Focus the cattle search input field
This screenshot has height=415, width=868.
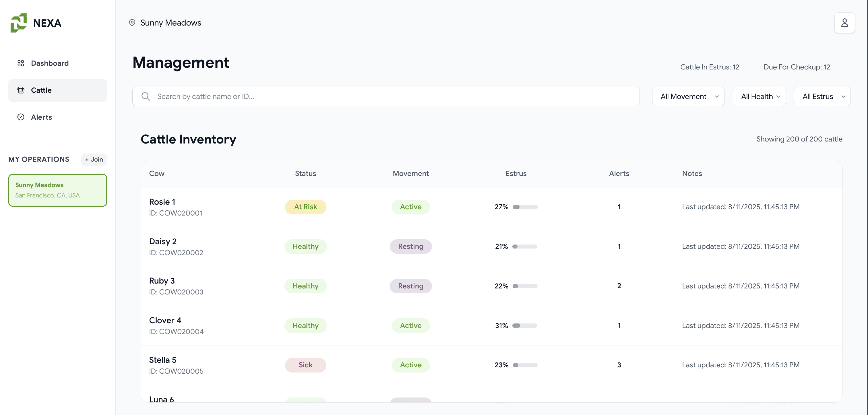pos(394,97)
